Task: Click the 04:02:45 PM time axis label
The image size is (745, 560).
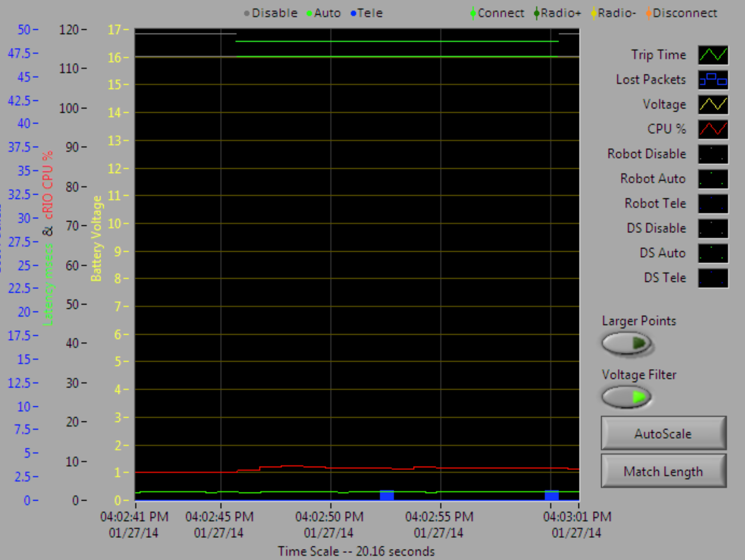Action: pos(219,525)
